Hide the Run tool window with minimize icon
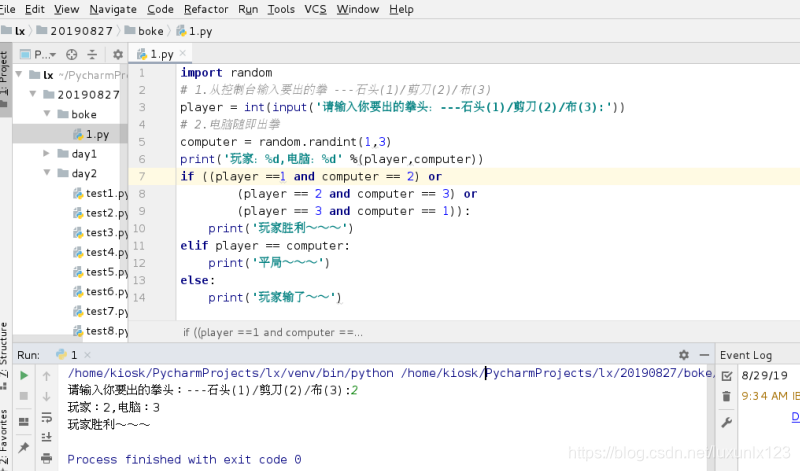Image resolution: width=800 pixels, height=471 pixels. [704, 355]
